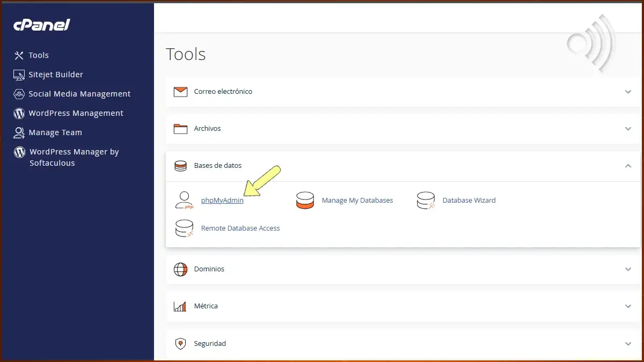
Task: Open WordPress Manager by Softaculous
Action: point(73,157)
